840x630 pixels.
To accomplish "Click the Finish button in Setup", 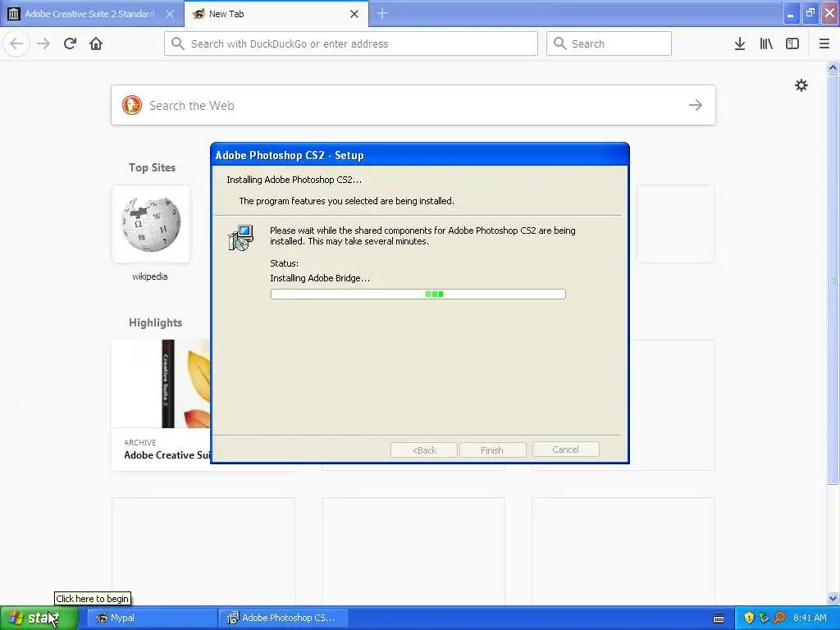I will click(492, 450).
